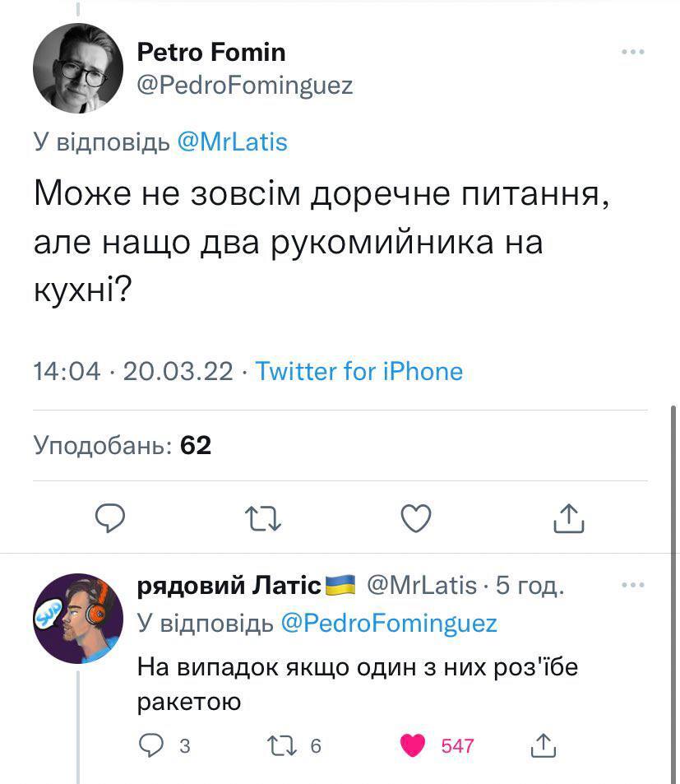Like Petro Fomin's tweet
The image size is (680, 784).
pos(416,517)
